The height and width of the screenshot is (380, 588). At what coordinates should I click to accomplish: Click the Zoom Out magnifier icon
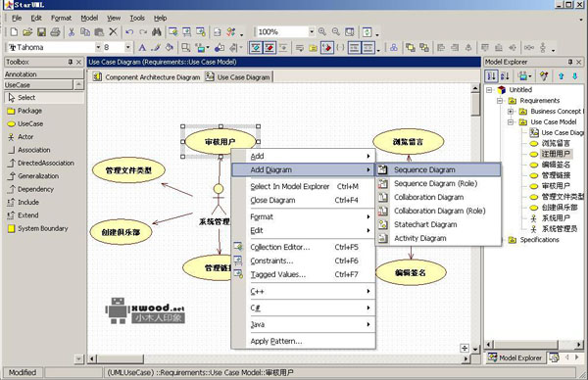tap(335, 32)
